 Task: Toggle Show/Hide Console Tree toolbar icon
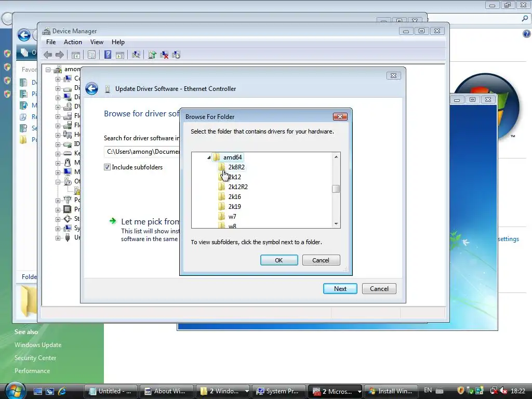click(76, 55)
